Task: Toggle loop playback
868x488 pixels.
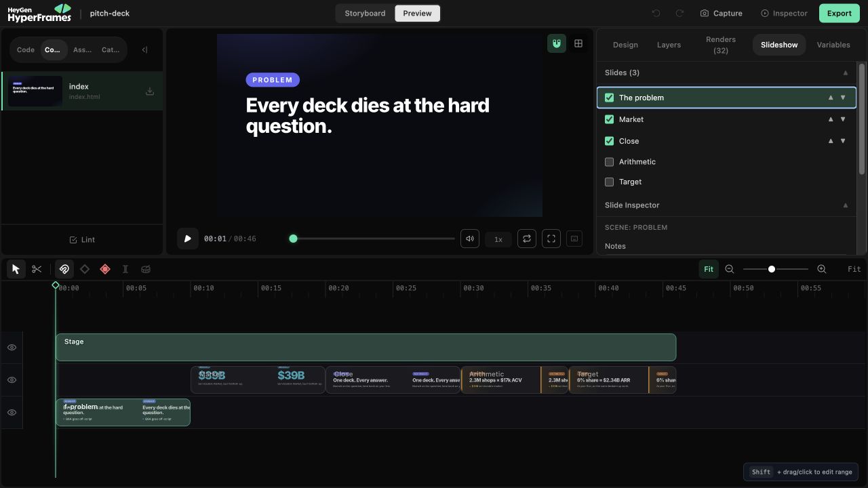Action: coord(527,239)
